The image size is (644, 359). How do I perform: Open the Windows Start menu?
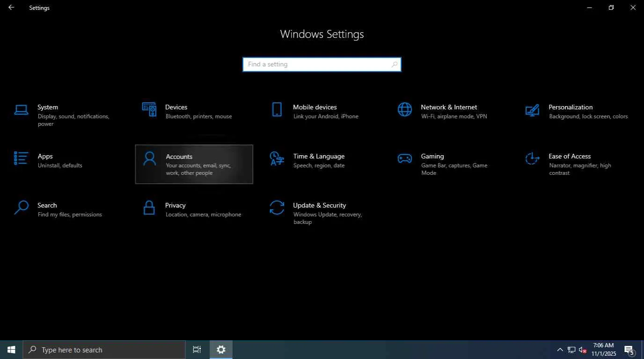point(11,350)
